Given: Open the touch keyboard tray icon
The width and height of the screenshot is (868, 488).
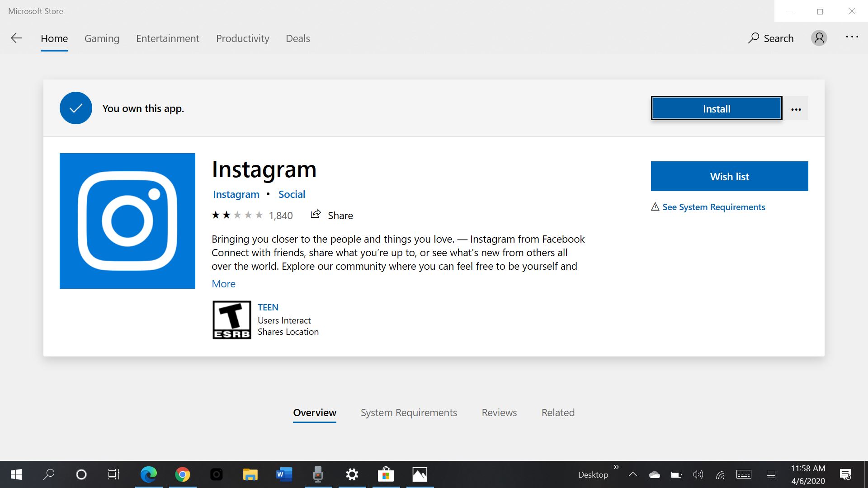Looking at the screenshot, I should [x=744, y=474].
